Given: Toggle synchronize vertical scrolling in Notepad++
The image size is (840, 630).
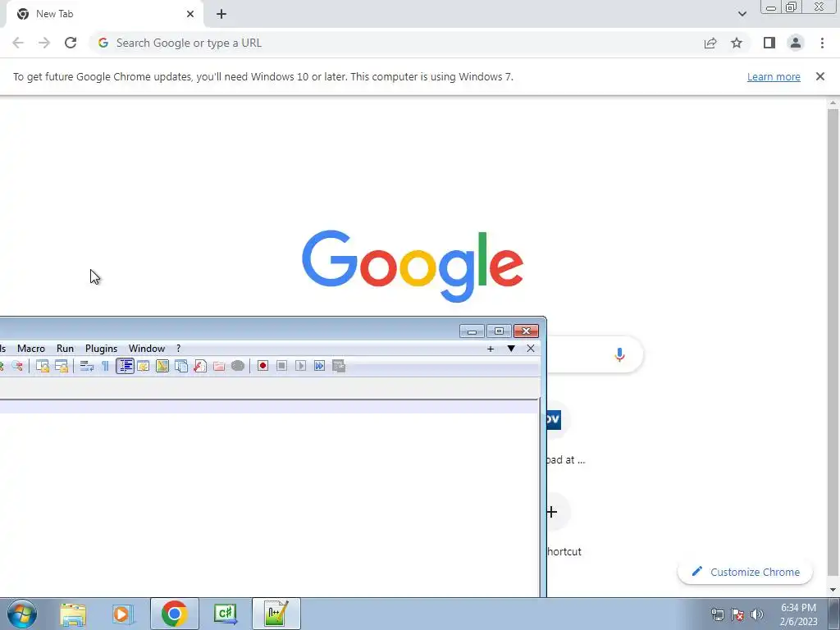Looking at the screenshot, I should (x=43, y=366).
